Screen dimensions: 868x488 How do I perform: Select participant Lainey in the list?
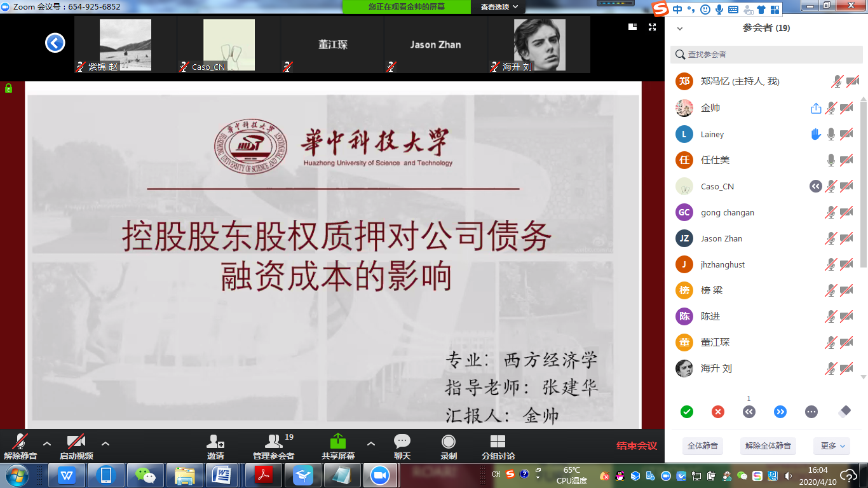tap(712, 134)
